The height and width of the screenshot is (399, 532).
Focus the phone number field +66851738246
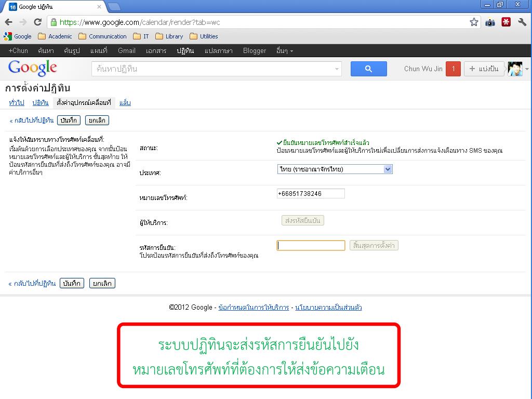point(311,194)
